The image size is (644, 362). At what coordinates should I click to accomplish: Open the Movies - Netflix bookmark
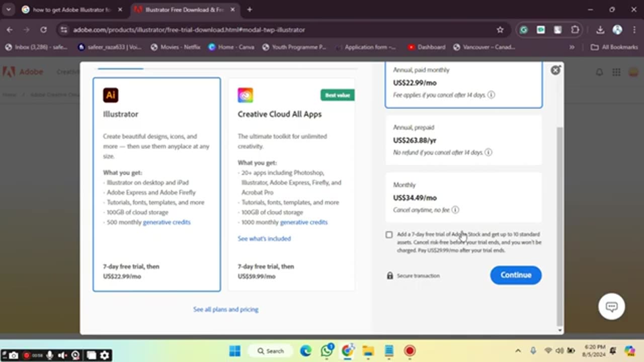click(x=176, y=47)
